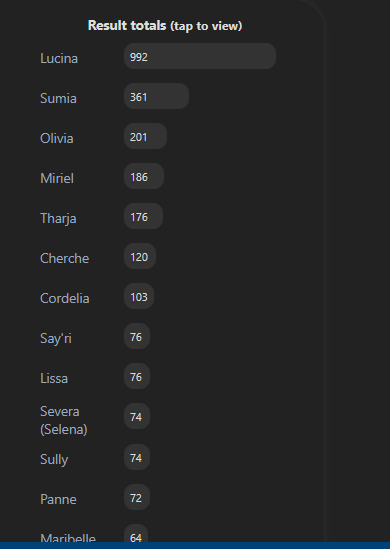View Cordelia's 103 result bar
Viewport: 390px width, 549px height.
pos(139,296)
